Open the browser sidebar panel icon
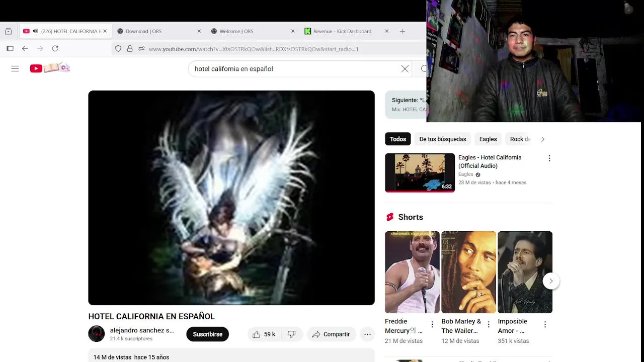Screen dimensions: 644x362 tap(10, 49)
